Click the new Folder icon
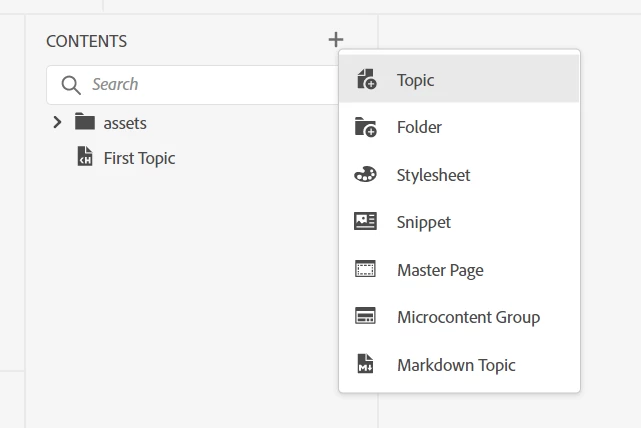The image size is (641, 428). (365, 127)
